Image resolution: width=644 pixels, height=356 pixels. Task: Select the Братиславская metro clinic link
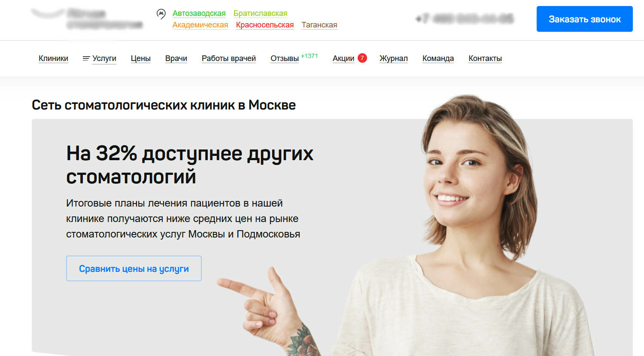[260, 13]
